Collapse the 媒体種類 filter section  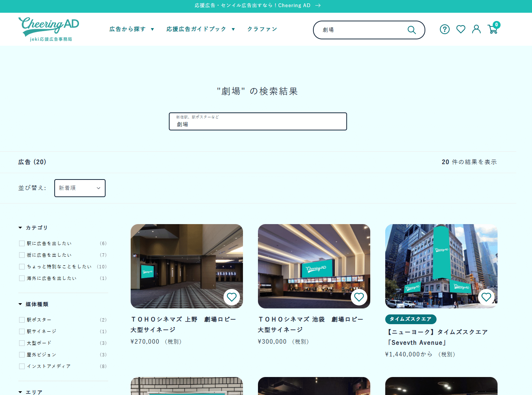(x=33, y=304)
